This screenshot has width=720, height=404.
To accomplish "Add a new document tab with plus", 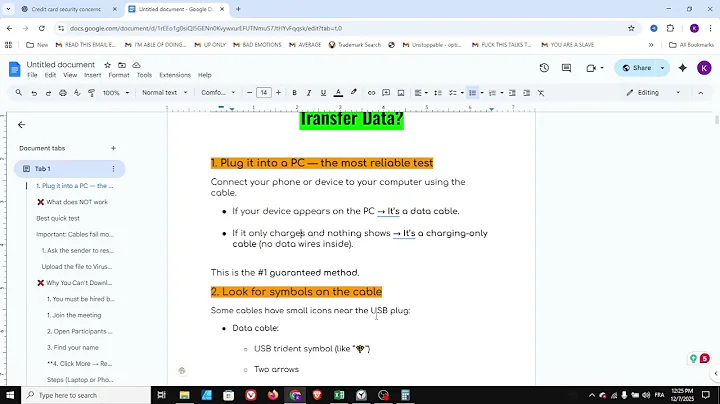I will coord(113,148).
